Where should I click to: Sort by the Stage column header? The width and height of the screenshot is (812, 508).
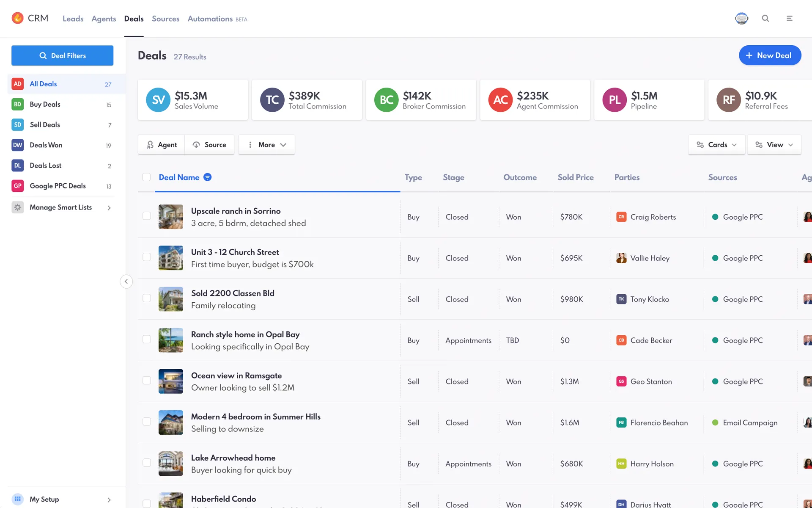pyautogui.click(x=453, y=177)
